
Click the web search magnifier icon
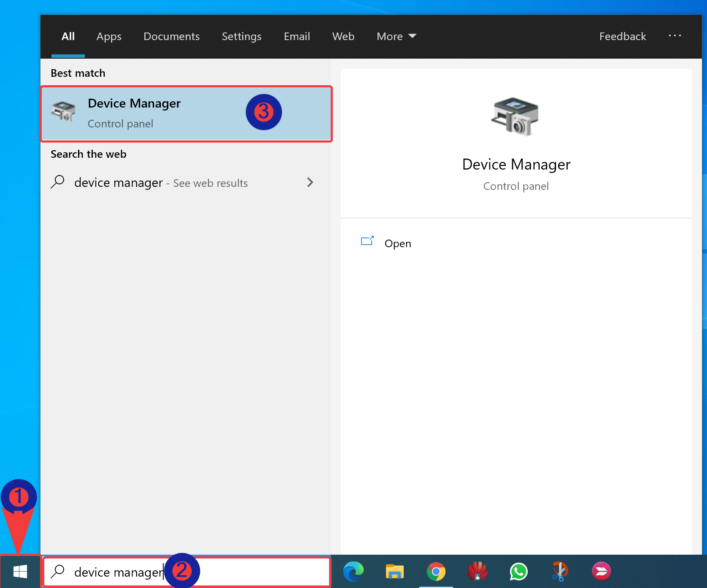tap(58, 182)
